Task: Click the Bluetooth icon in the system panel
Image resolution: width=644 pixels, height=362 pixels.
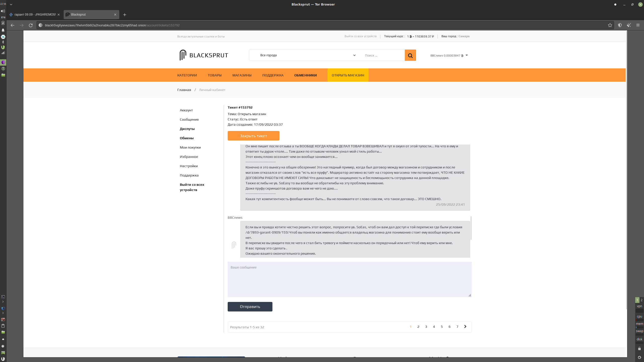Action: (3, 42)
